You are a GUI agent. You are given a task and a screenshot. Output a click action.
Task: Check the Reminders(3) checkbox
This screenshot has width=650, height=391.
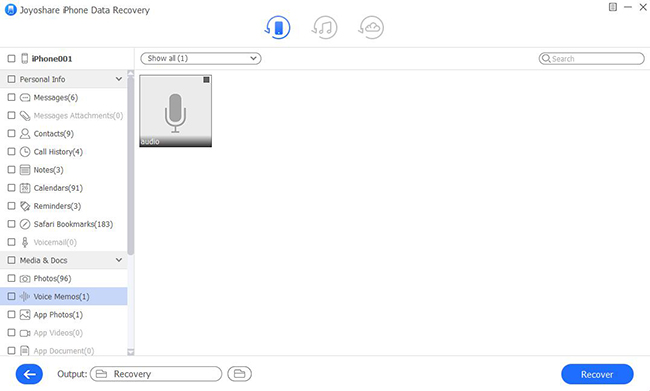point(12,206)
